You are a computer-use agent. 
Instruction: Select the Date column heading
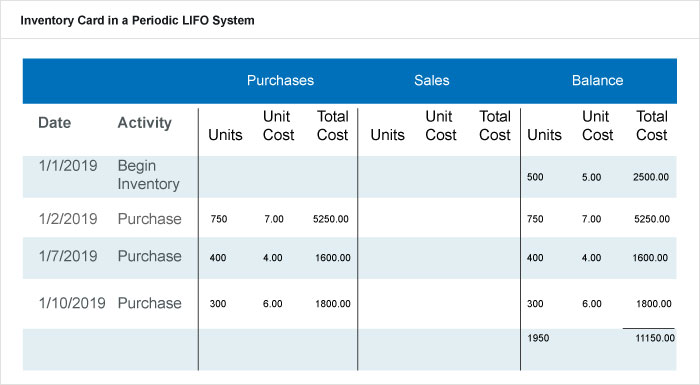coord(54,122)
